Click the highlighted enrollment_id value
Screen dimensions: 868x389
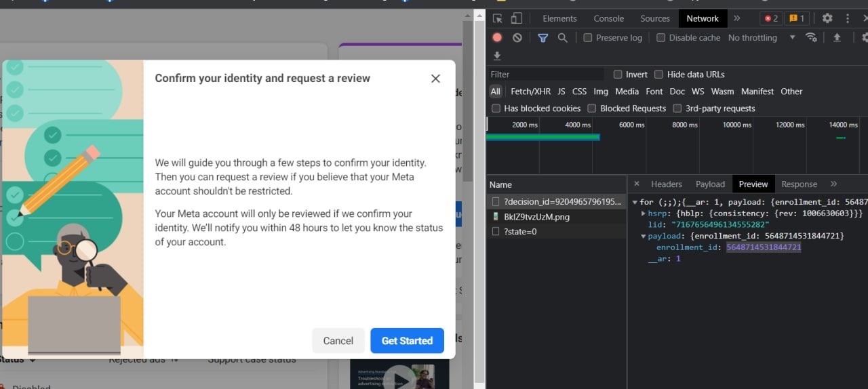click(764, 247)
